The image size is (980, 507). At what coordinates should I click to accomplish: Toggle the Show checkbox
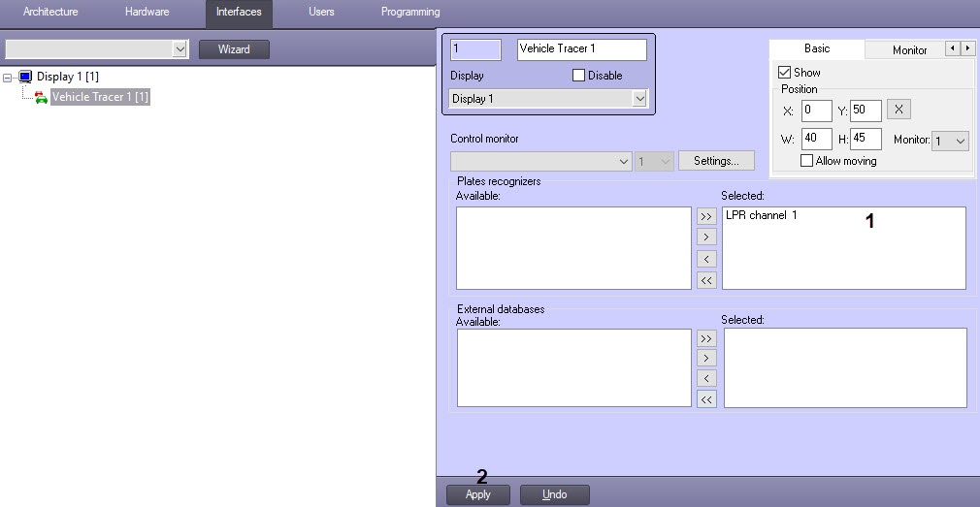point(784,73)
